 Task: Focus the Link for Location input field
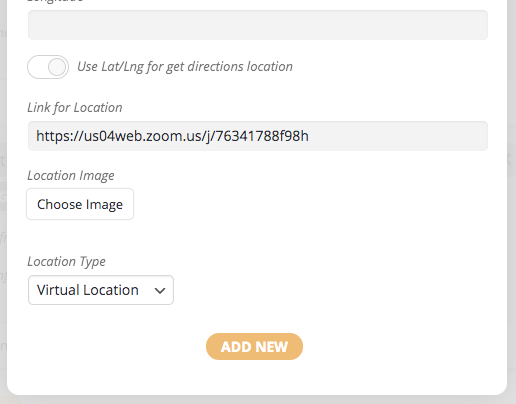coord(258,136)
